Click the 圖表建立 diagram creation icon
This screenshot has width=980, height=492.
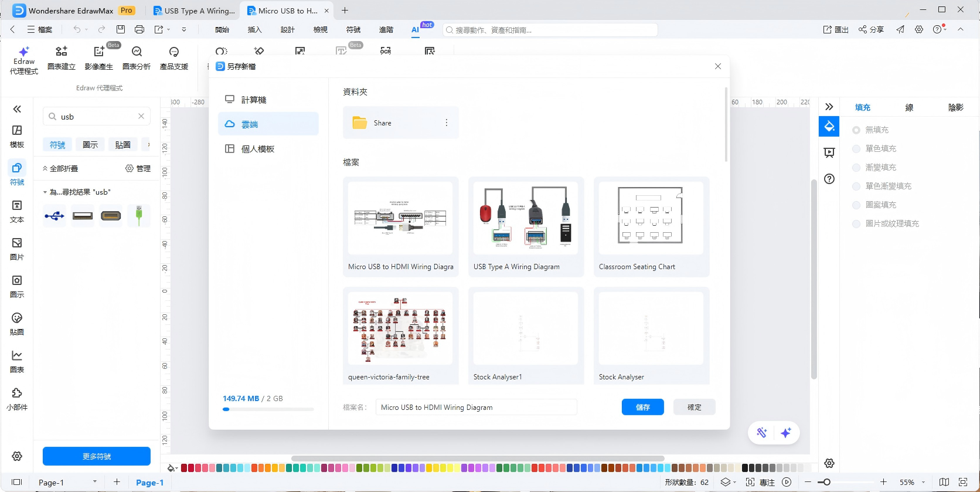click(x=62, y=59)
